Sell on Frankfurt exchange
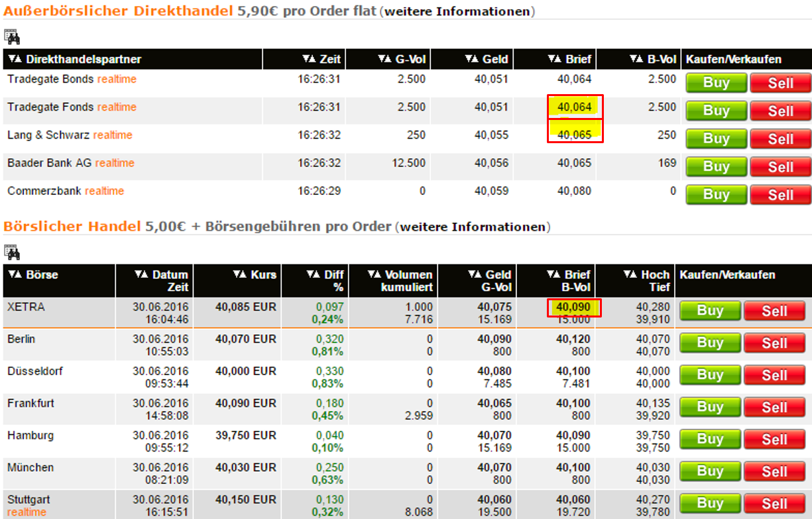812x519 pixels. pos(774,407)
